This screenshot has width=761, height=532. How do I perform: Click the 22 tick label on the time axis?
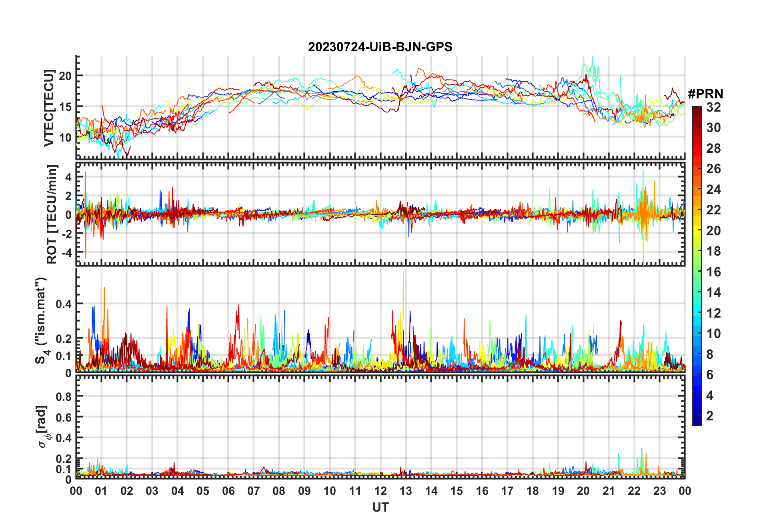pyautogui.click(x=634, y=491)
